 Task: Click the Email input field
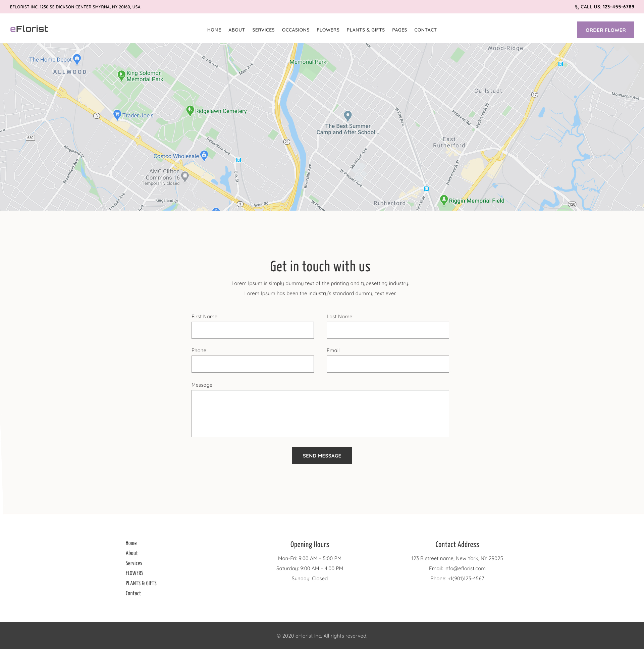[387, 364]
